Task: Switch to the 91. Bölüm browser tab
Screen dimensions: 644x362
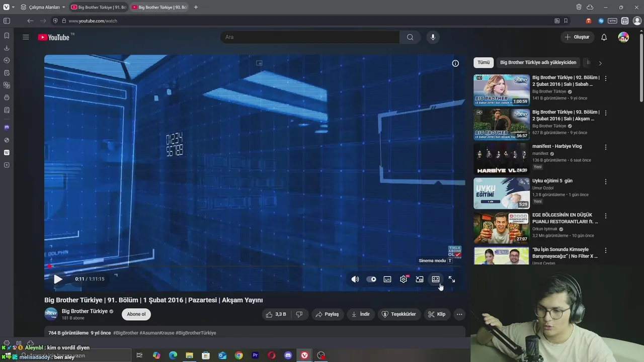Action: pyautogui.click(x=99, y=7)
